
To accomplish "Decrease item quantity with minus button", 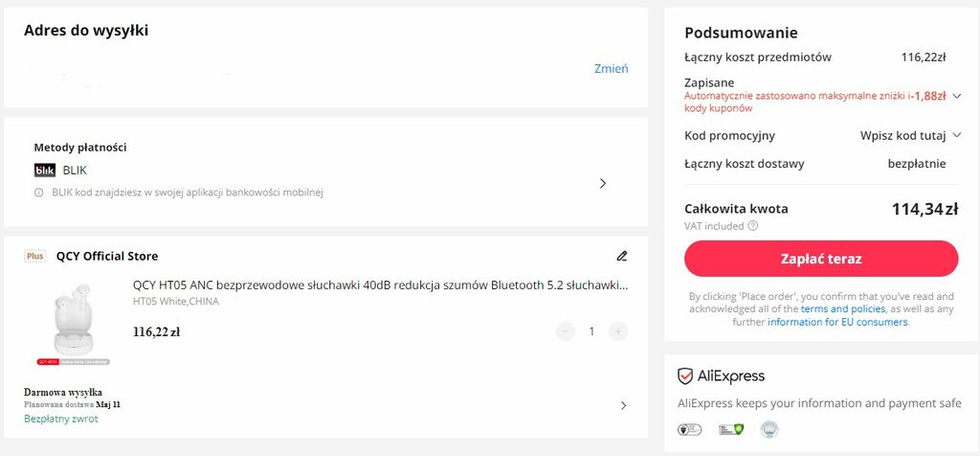I will point(565,331).
